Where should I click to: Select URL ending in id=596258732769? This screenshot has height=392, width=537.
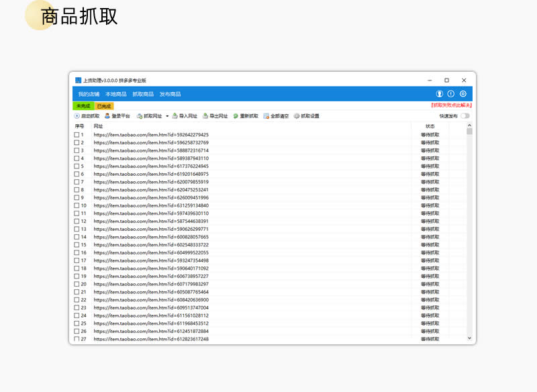click(151, 143)
